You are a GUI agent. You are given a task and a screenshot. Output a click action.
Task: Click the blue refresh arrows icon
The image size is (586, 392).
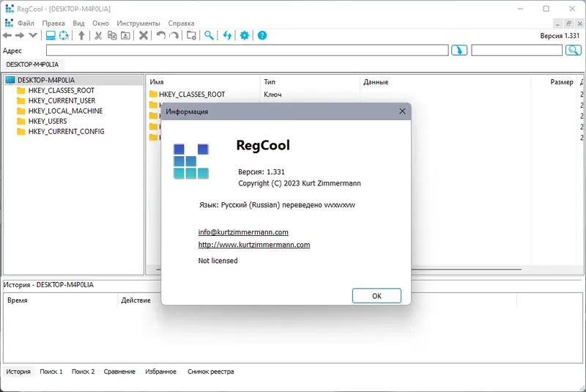coord(227,35)
